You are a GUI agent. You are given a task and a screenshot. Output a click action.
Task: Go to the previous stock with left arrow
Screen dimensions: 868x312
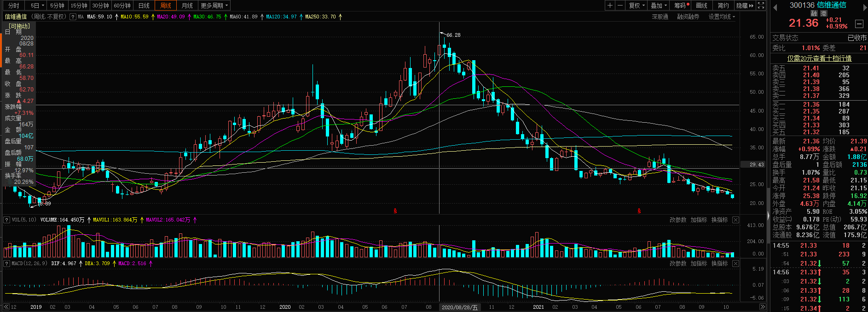[775, 7]
